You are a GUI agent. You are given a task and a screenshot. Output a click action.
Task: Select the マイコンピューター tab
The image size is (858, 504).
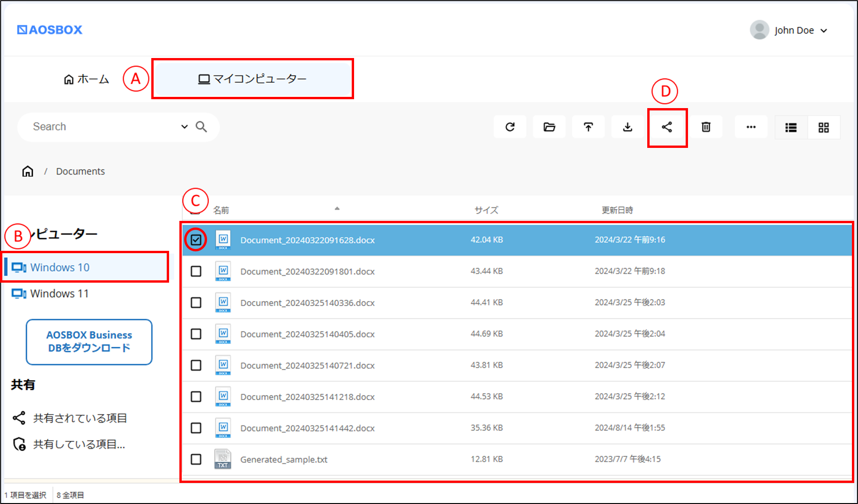(252, 79)
